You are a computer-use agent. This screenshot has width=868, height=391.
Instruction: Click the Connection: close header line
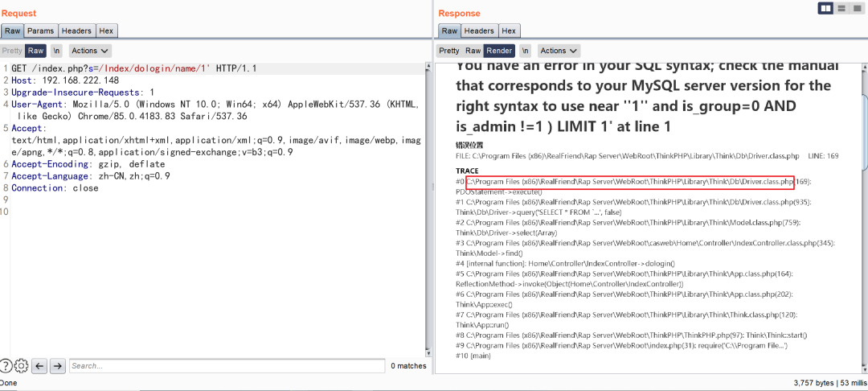click(55, 187)
